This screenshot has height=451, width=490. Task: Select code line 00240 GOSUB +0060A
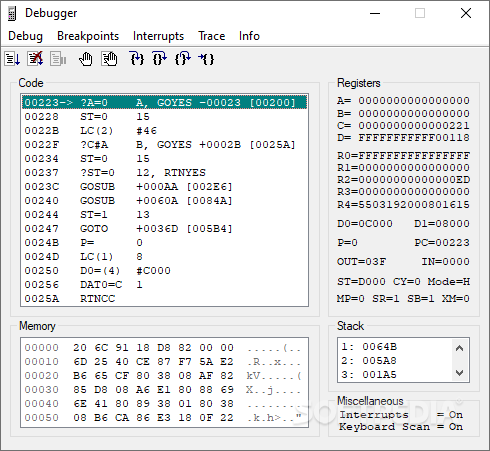coord(164,201)
